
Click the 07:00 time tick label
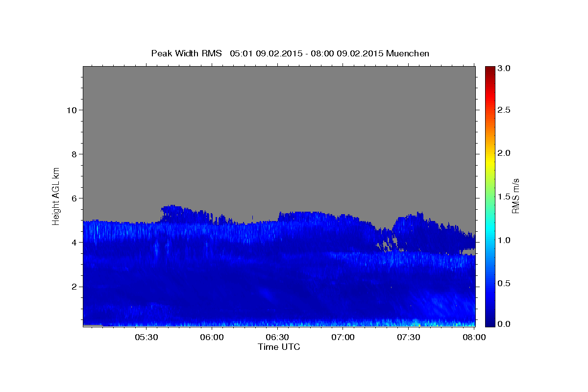pyautogui.click(x=343, y=337)
